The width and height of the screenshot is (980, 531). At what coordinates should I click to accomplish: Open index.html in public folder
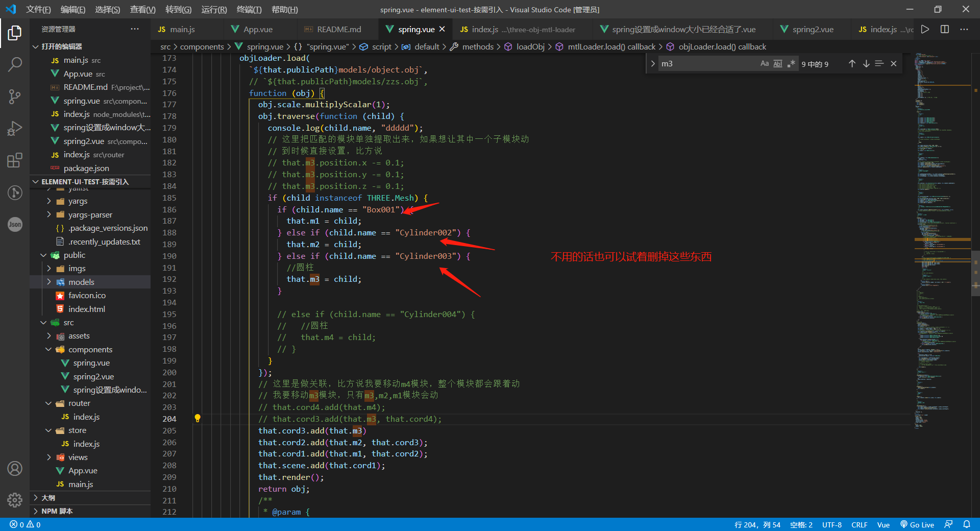pos(87,309)
